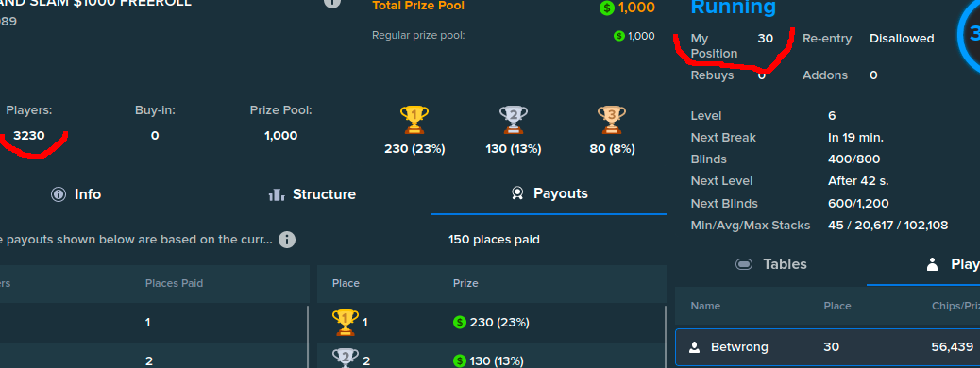The image size is (980, 368).
Task: Click the person icon beside Betwrong
Action: point(694,347)
